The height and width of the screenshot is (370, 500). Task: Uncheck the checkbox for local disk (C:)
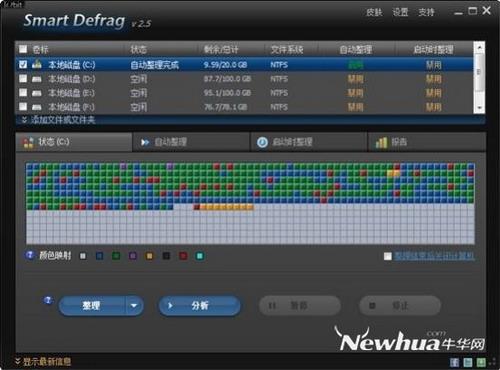pos(23,64)
